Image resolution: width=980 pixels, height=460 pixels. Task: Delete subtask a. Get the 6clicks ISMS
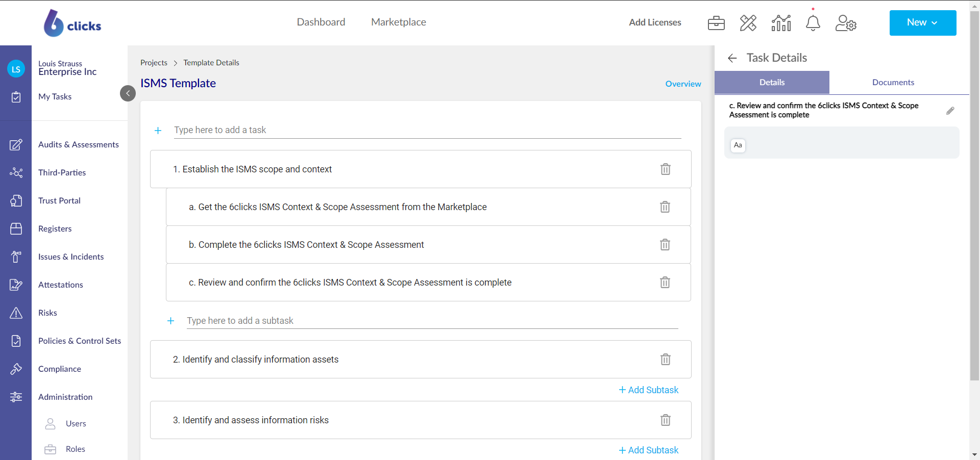[665, 207]
